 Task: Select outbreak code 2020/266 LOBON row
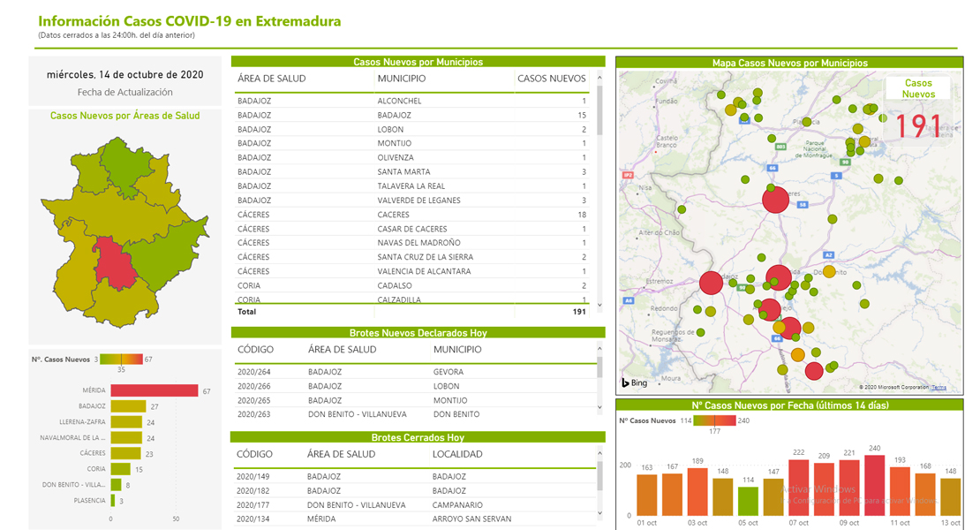414,386
